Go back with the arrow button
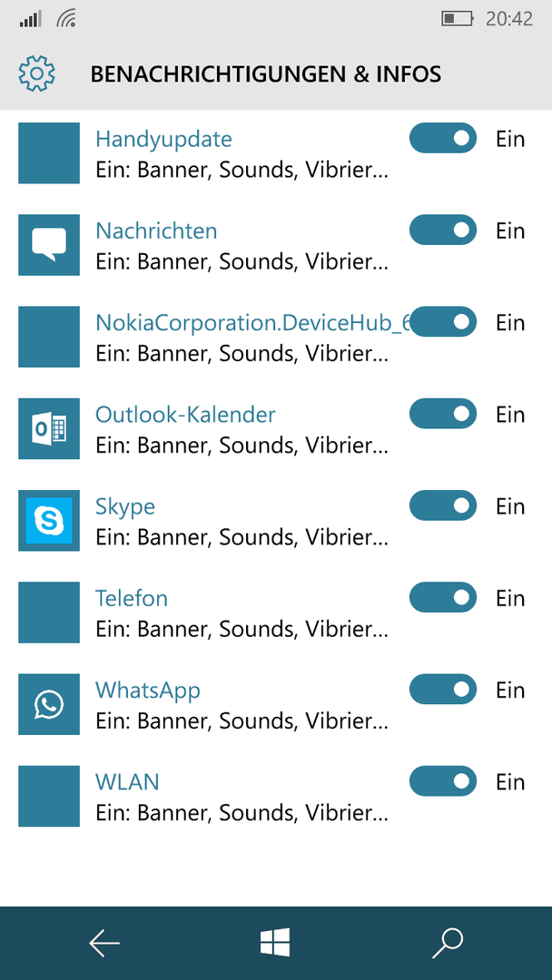Viewport: 552px width, 980px height. click(103, 943)
